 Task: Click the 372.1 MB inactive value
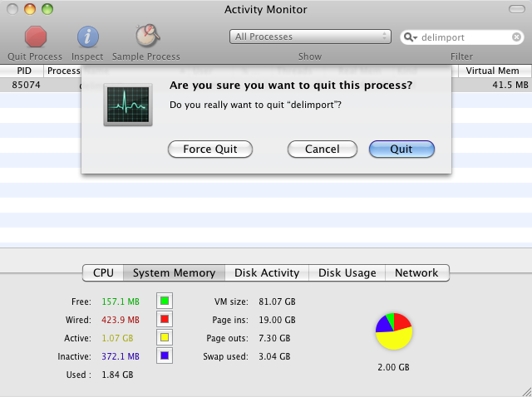click(x=121, y=356)
